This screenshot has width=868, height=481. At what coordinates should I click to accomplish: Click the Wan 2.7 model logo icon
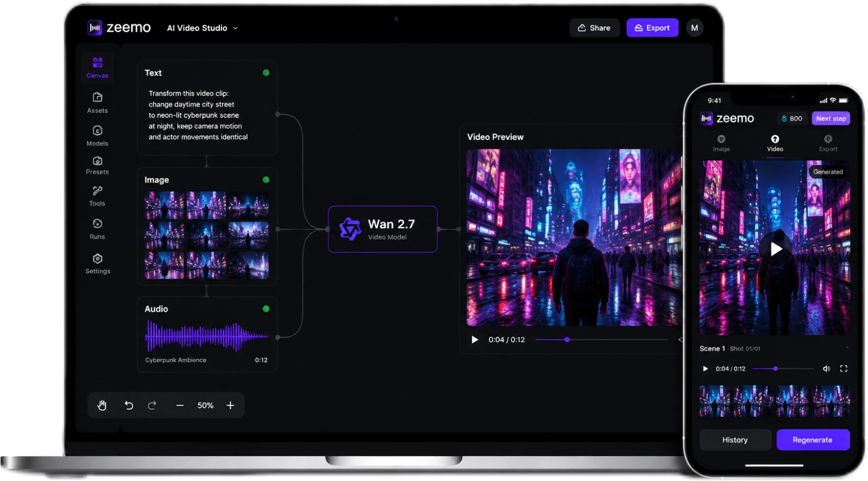point(349,229)
